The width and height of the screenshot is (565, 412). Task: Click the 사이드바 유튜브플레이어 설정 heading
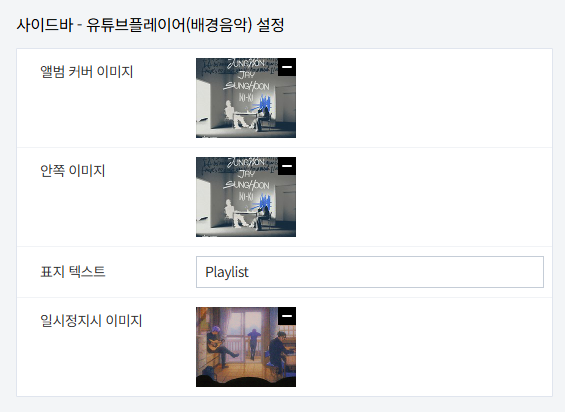coord(150,25)
